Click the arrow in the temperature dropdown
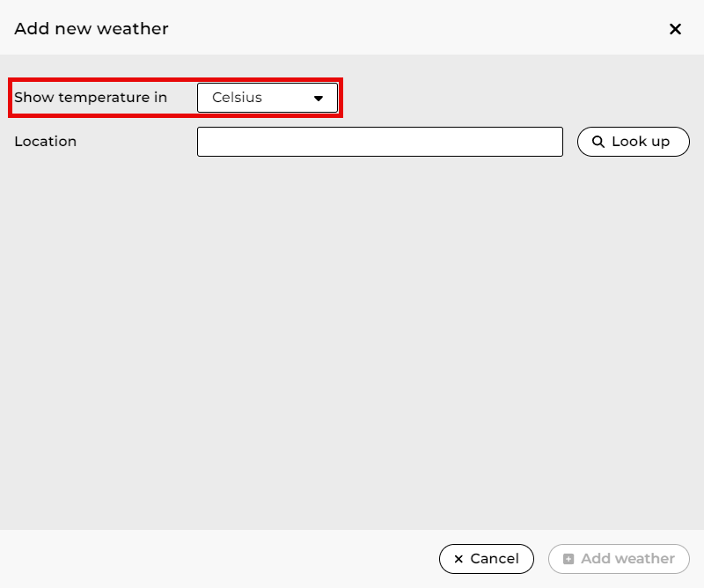Image resolution: width=704 pixels, height=588 pixels. pyautogui.click(x=319, y=99)
